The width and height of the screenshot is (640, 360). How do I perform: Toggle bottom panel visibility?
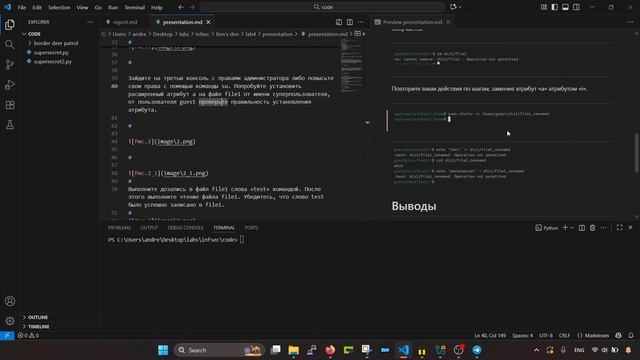[x=565, y=7]
